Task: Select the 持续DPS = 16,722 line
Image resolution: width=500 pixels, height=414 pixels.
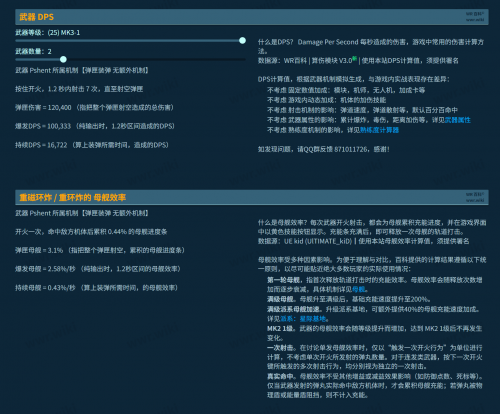Action: tap(92, 145)
